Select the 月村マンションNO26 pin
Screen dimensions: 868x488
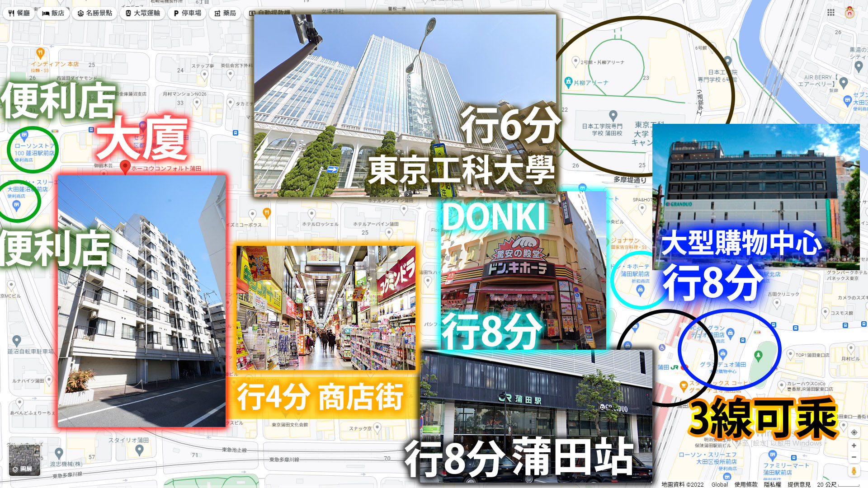197,103
